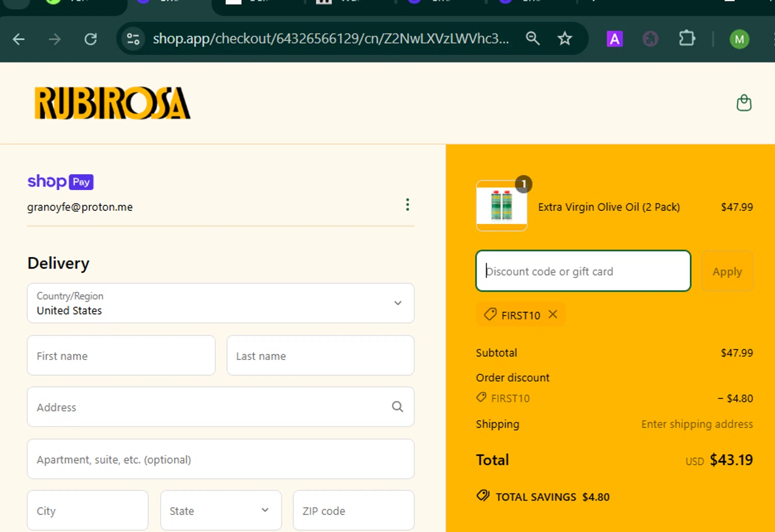775x532 pixels.
Task: Remove the FIRST10 discount code
Action: pyautogui.click(x=553, y=315)
